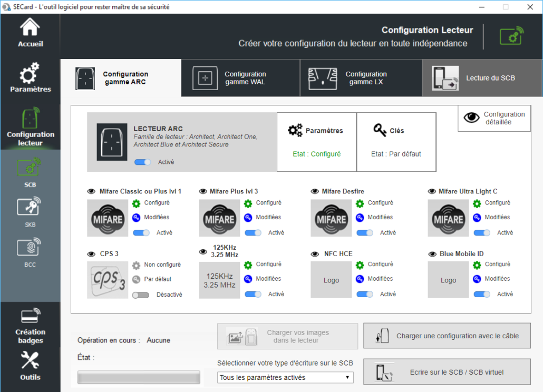
Task: Open Paramètres gears in the sidebar
Action: (x=30, y=73)
